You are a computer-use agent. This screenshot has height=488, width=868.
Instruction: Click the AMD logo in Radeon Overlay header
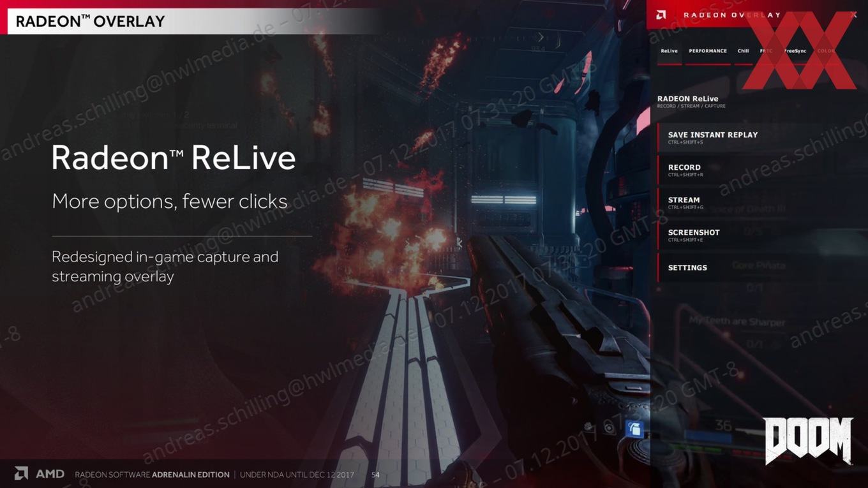(x=661, y=15)
